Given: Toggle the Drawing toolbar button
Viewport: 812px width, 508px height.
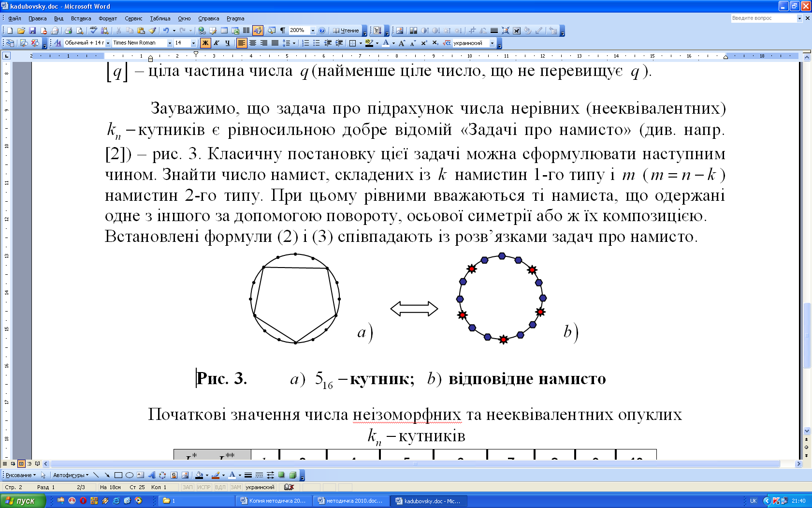Looking at the screenshot, I should tap(258, 30).
